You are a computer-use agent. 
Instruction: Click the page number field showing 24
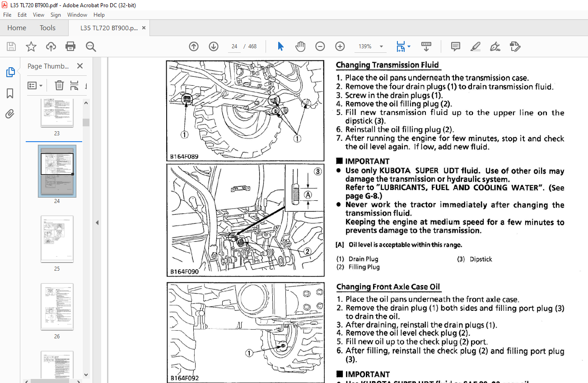pyautogui.click(x=234, y=46)
